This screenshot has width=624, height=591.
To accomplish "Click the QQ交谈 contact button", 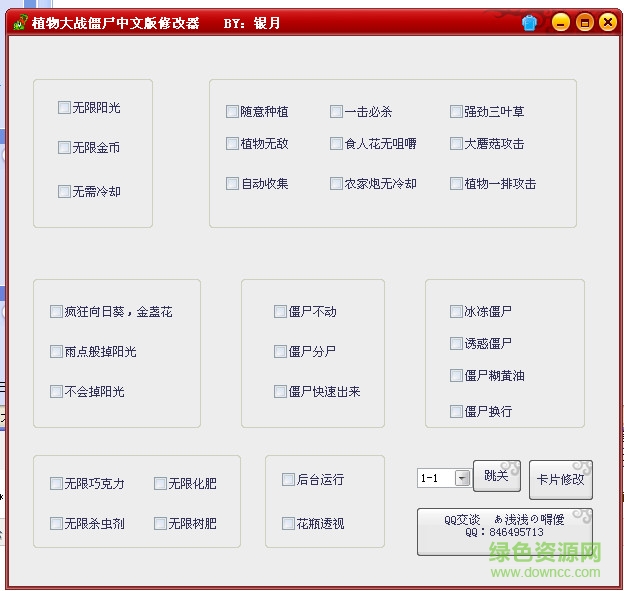I will pos(505,531).
